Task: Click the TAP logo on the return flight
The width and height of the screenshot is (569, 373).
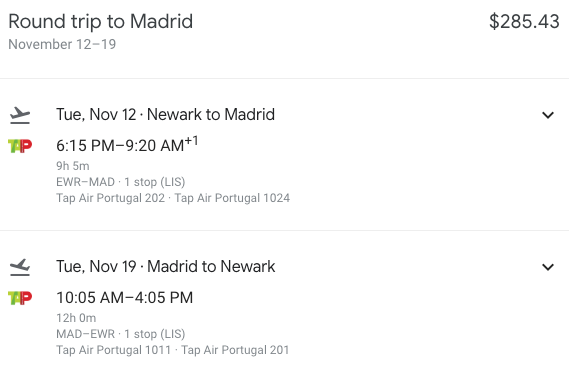Action: click(20, 298)
